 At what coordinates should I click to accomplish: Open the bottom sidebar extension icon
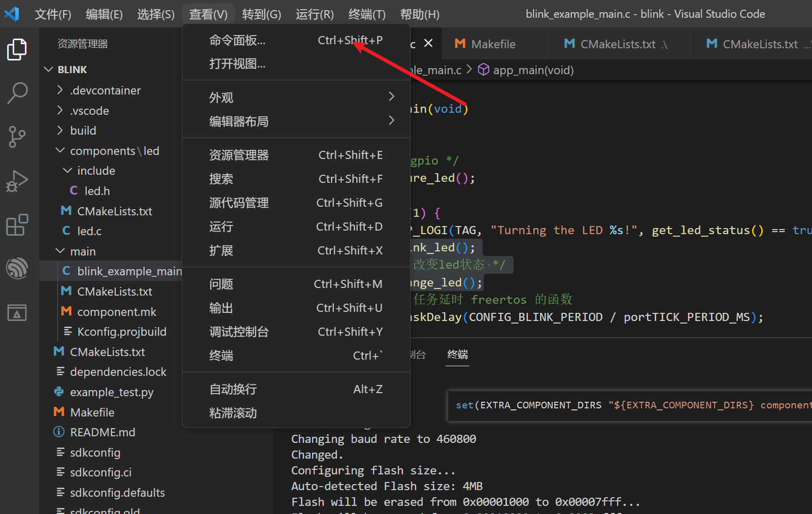[18, 313]
